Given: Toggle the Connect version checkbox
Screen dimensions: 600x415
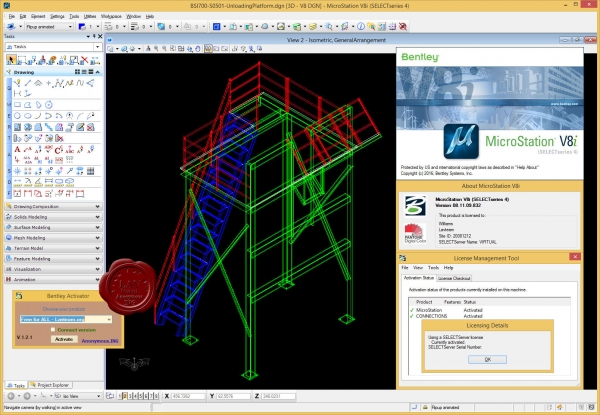Looking at the screenshot, I should tap(53, 330).
